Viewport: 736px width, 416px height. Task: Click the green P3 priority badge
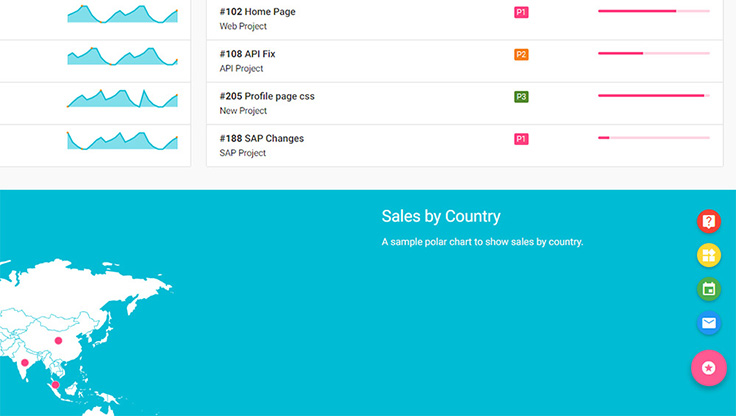coord(521,97)
